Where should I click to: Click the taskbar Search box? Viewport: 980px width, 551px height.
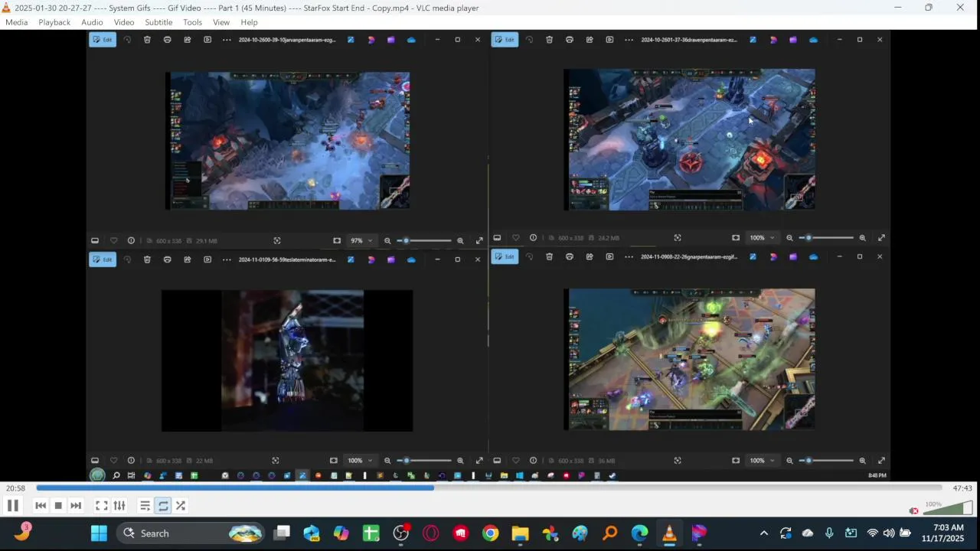click(191, 533)
